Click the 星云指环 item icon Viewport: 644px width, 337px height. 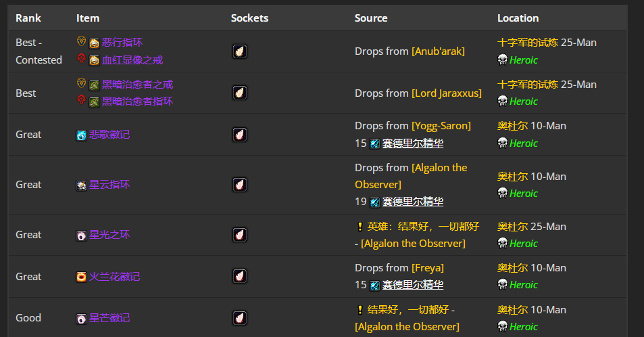[81, 185]
